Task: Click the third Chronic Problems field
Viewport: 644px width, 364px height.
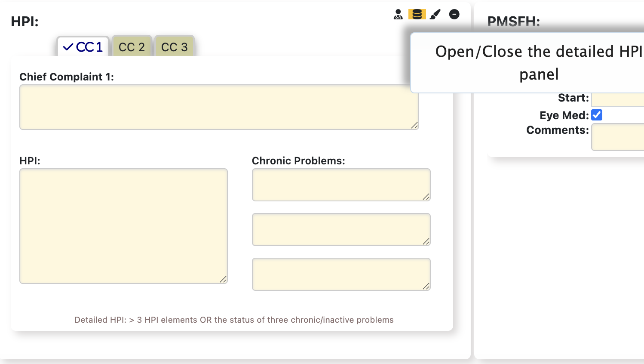Action: coord(341,274)
